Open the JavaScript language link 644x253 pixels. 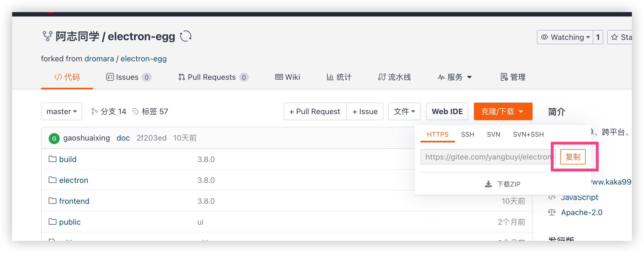(x=579, y=197)
